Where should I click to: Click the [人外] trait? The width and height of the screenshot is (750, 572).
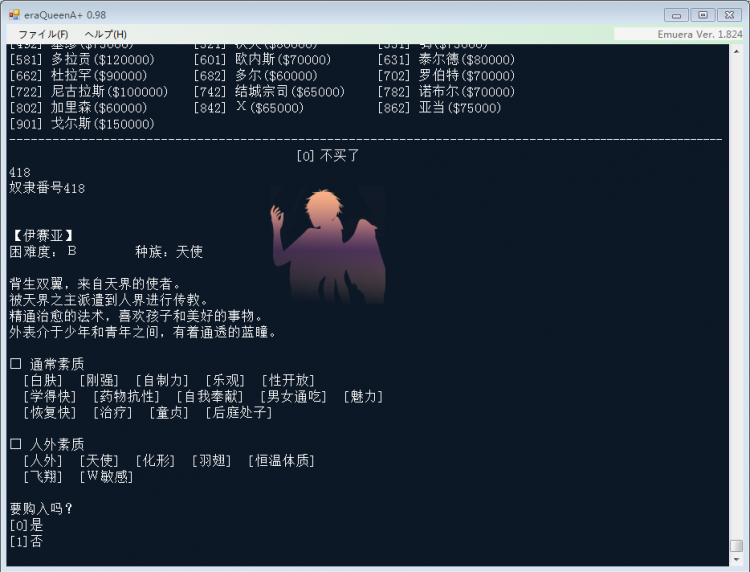(x=43, y=461)
